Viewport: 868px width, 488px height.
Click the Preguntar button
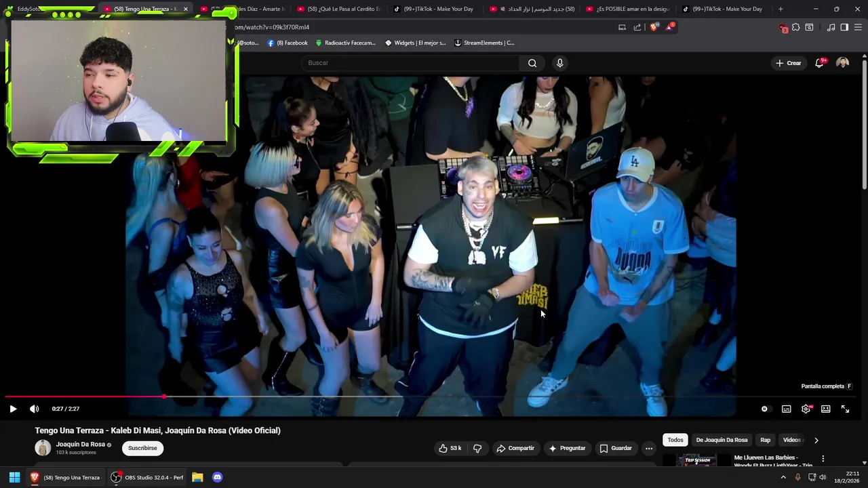pos(567,448)
